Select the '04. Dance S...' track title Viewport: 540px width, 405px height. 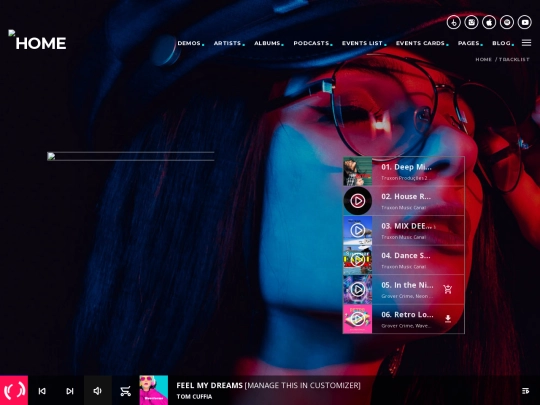click(406, 256)
